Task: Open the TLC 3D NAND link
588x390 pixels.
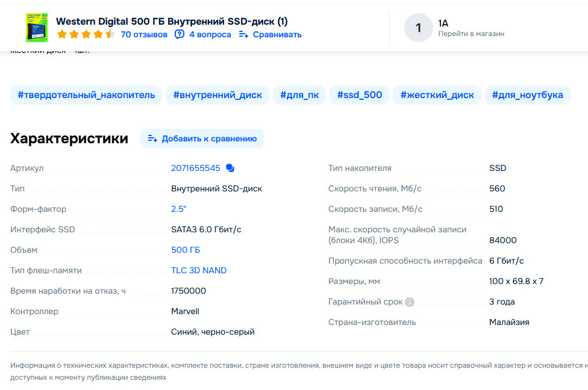Action: coord(199,270)
